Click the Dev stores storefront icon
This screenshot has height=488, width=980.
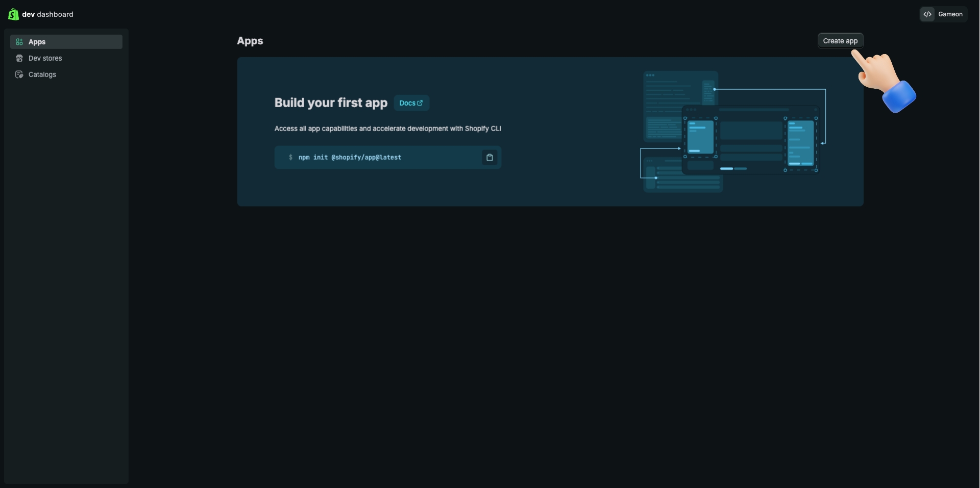[x=19, y=58]
